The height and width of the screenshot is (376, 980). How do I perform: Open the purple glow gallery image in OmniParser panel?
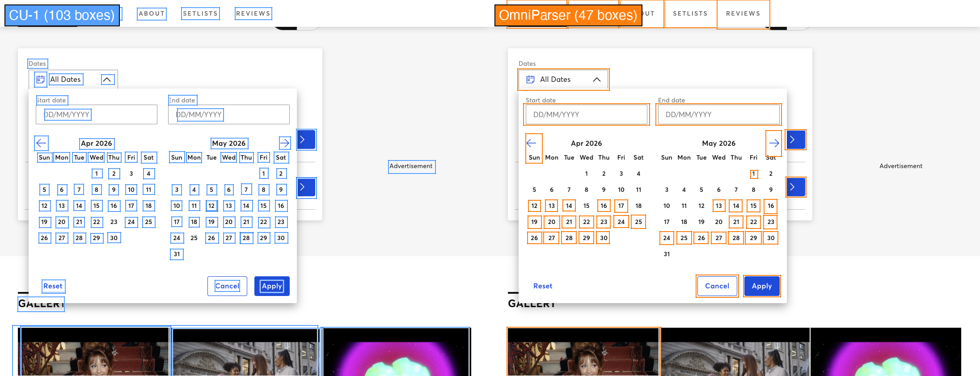[x=886, y=352]
